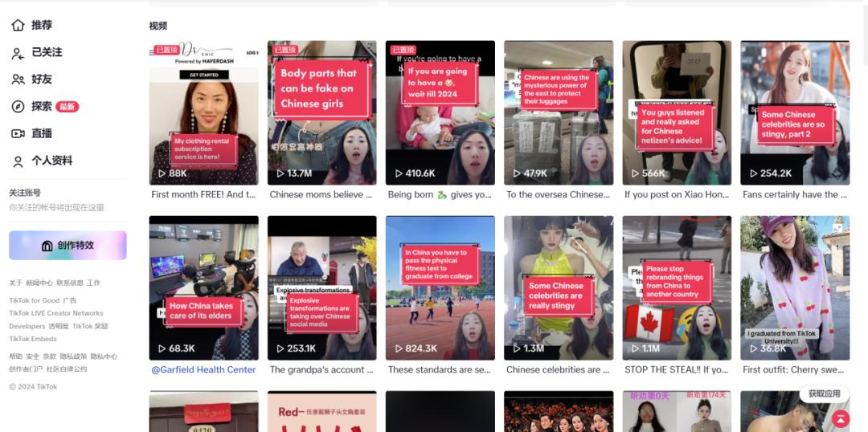
Task: Open the 探索 compass icon
Action: 18,107
